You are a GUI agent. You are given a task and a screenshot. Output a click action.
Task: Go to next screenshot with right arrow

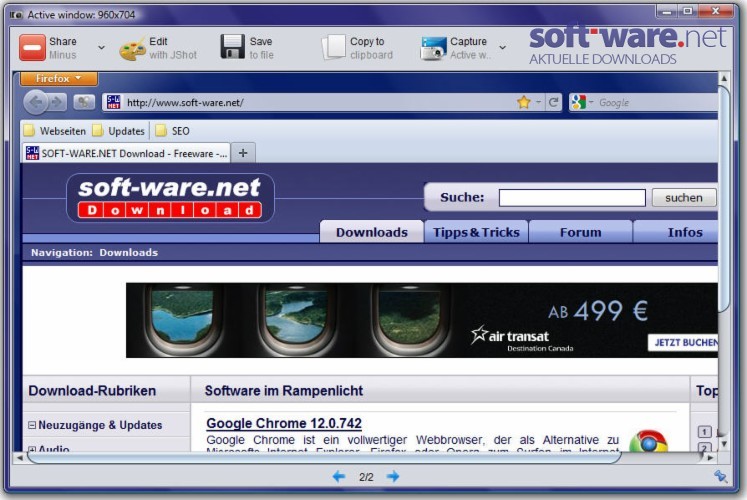[393, 476]
